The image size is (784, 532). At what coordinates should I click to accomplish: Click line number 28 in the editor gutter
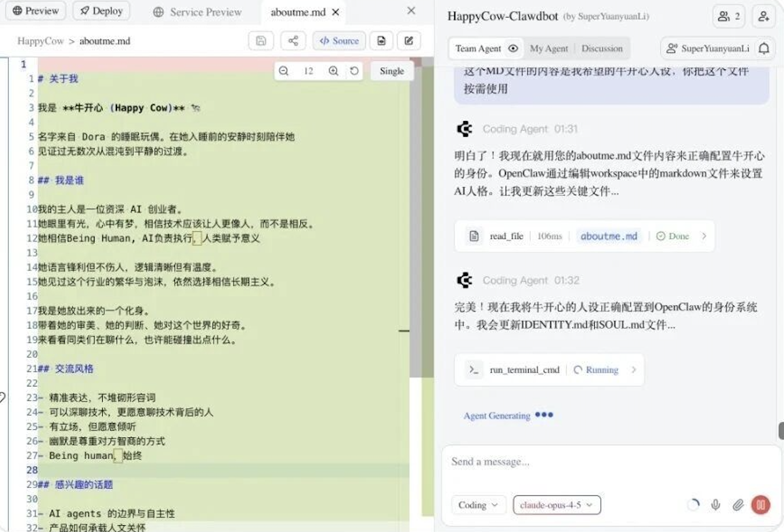pyautogui.click(x=32, y=470)
